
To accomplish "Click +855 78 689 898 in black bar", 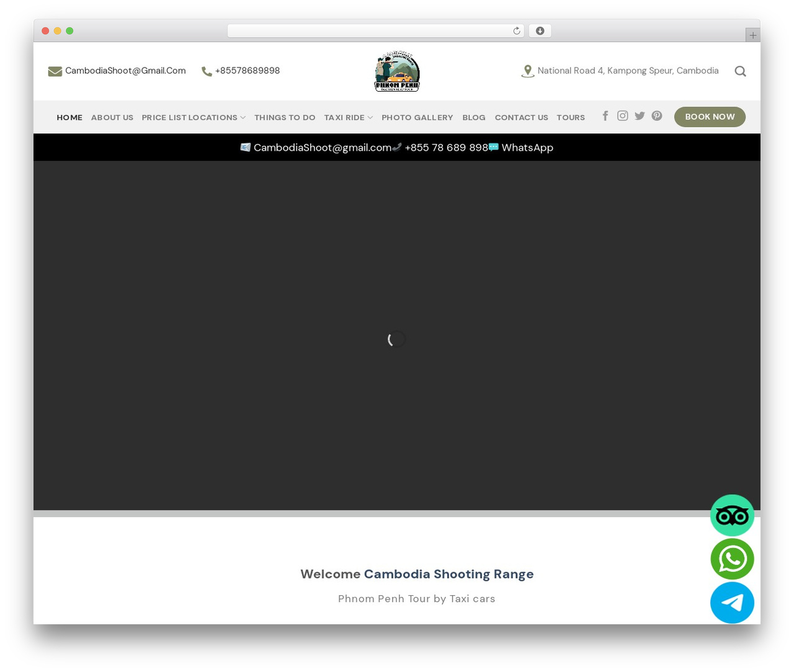I will click(x=447, y=148).
